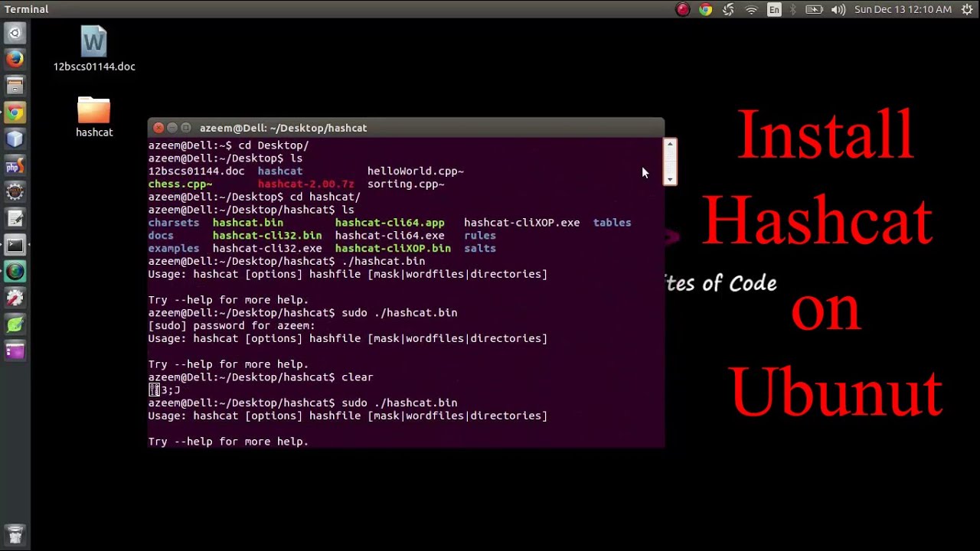Open the Bluetooth indicator menu

(x=793, y=9)
